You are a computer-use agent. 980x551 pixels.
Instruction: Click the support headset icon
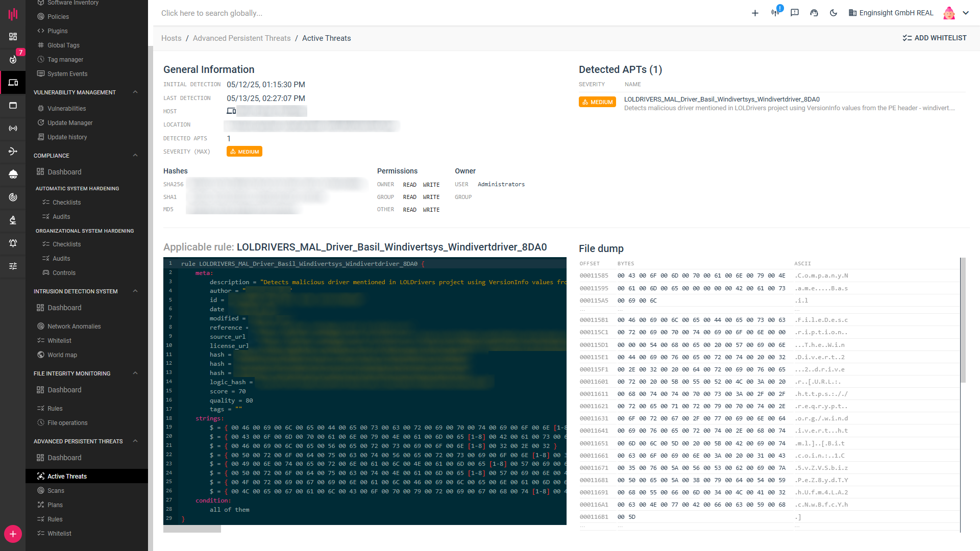(814, 13)
